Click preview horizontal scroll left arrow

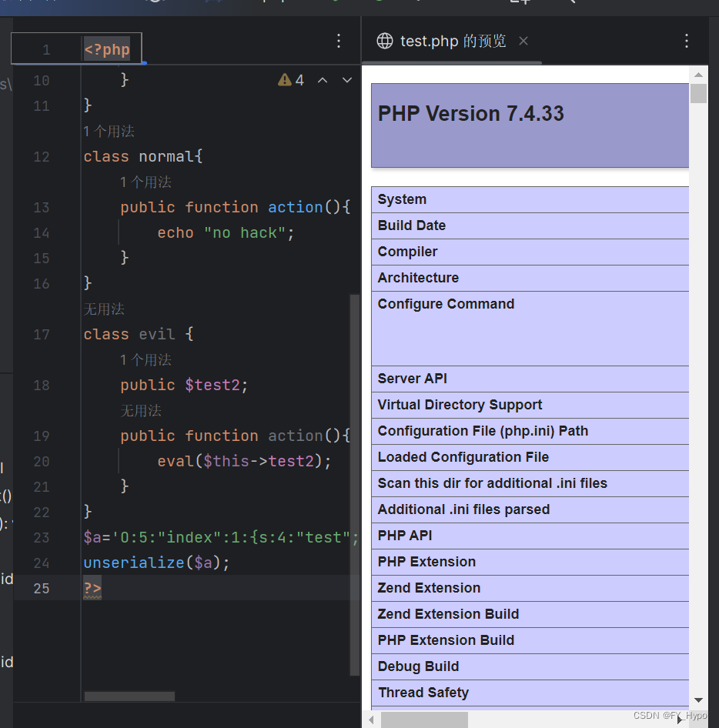(x=371, y=720)
